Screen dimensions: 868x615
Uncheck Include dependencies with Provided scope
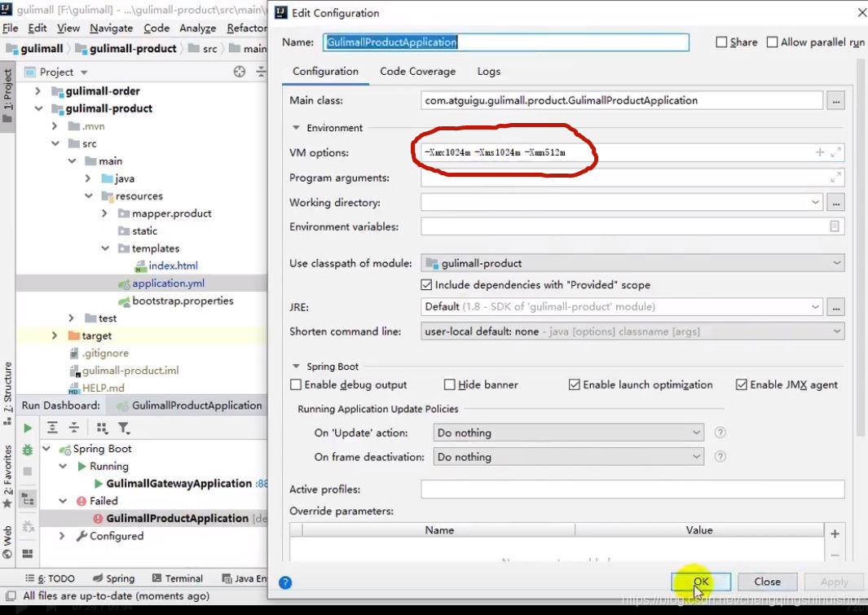[426, 285]
